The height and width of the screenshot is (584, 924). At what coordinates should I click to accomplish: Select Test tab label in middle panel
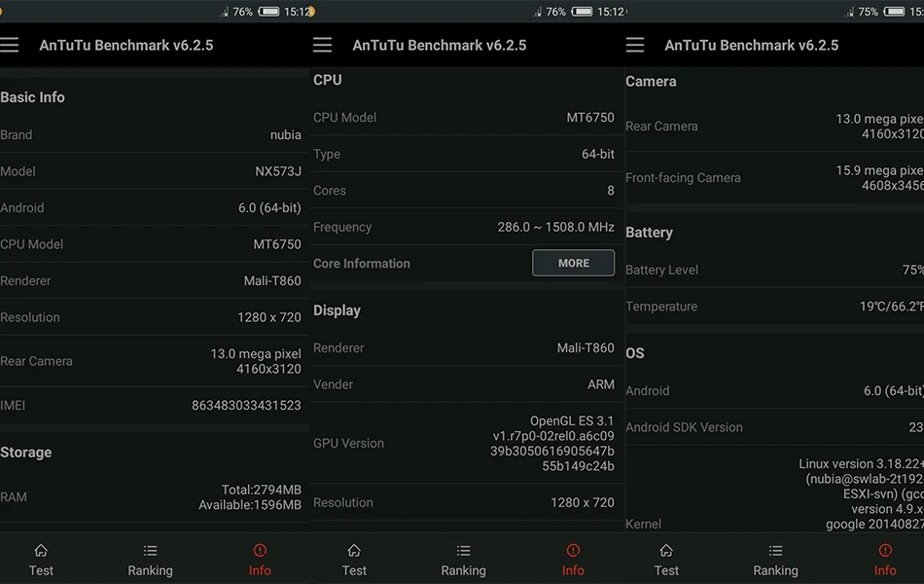point(354,570)
